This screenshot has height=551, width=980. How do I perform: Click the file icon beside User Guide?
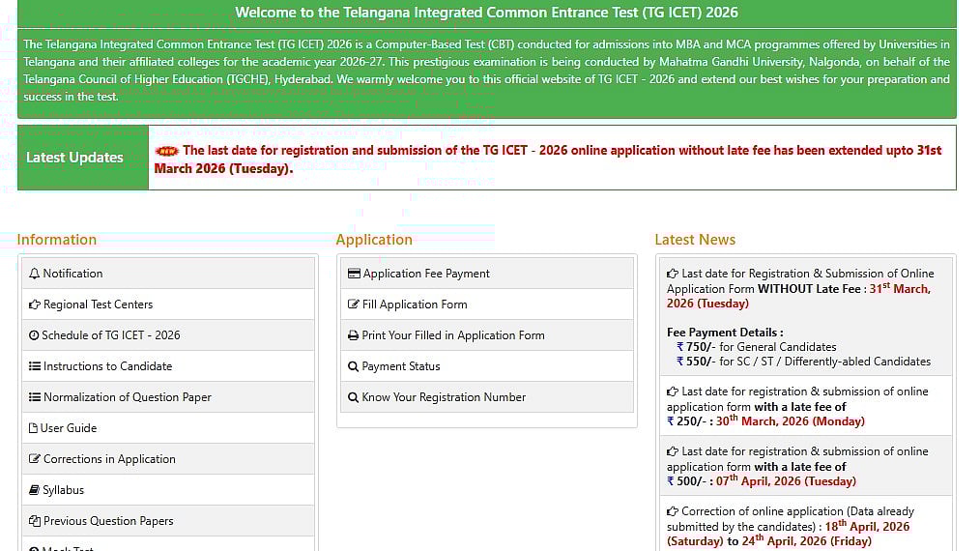(x=34, y=428)
